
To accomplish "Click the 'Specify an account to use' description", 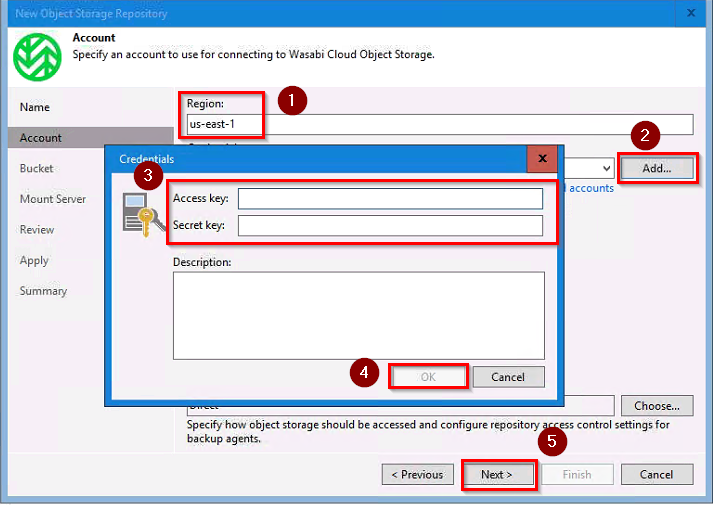I will coord(253,55).
